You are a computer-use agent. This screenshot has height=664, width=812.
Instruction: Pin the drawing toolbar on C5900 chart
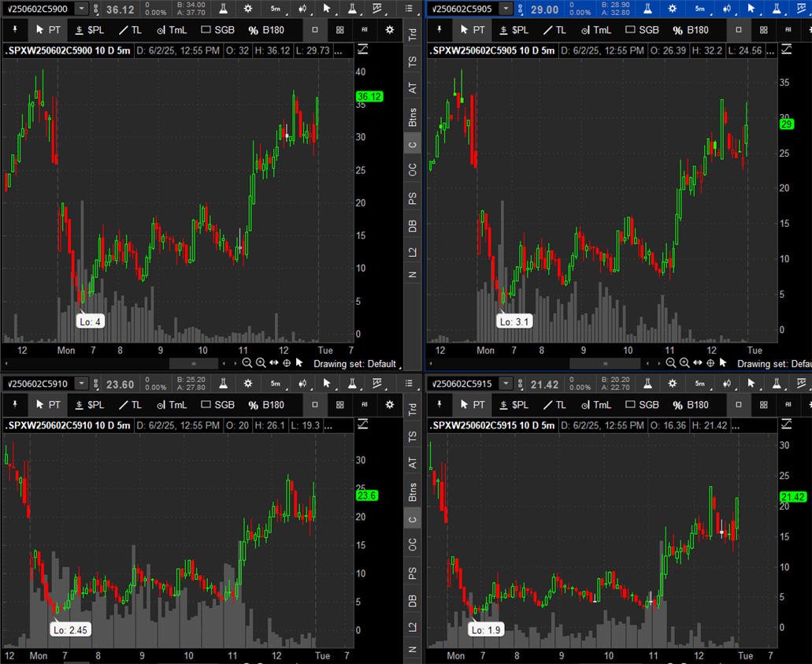tap(15, 30)
